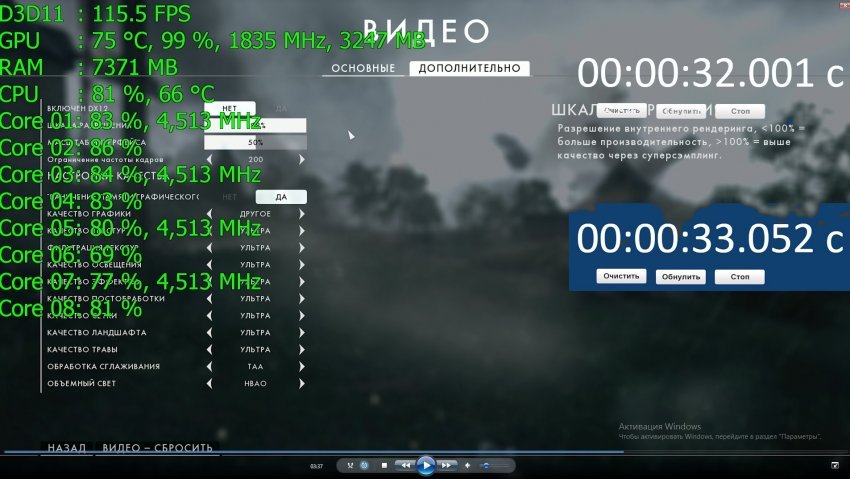This screenshot has width=850, height=479.
Task: Click left arrow for Качество травы
Action: (210, 349)
